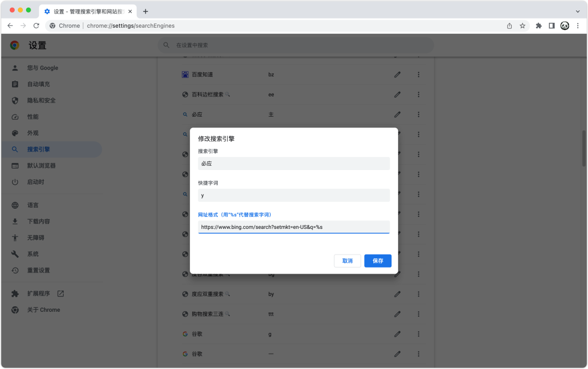Bookmark this page with the star icon
Image resolution: width=588 pixels, height=369 pixels.
(522, 26)
